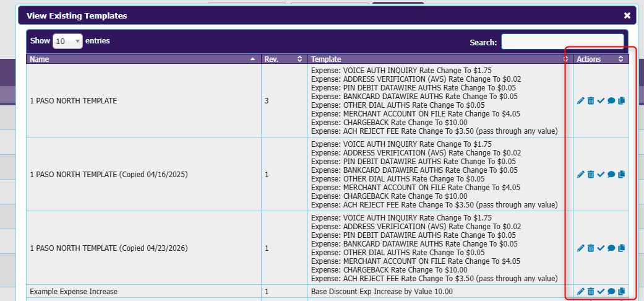Click checkmark icon for template copied 04/23/2026
This screenshot has width=644, height=301.
coord(601,248)
